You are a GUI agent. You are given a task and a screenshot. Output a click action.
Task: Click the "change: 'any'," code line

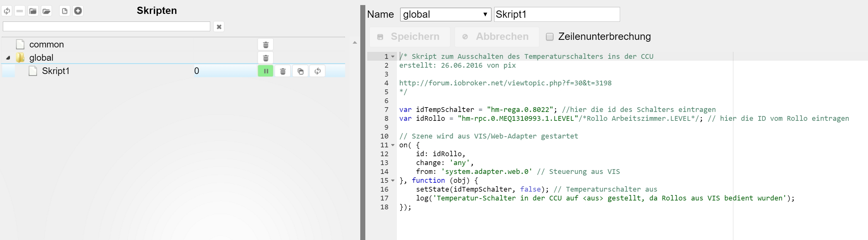445,163
